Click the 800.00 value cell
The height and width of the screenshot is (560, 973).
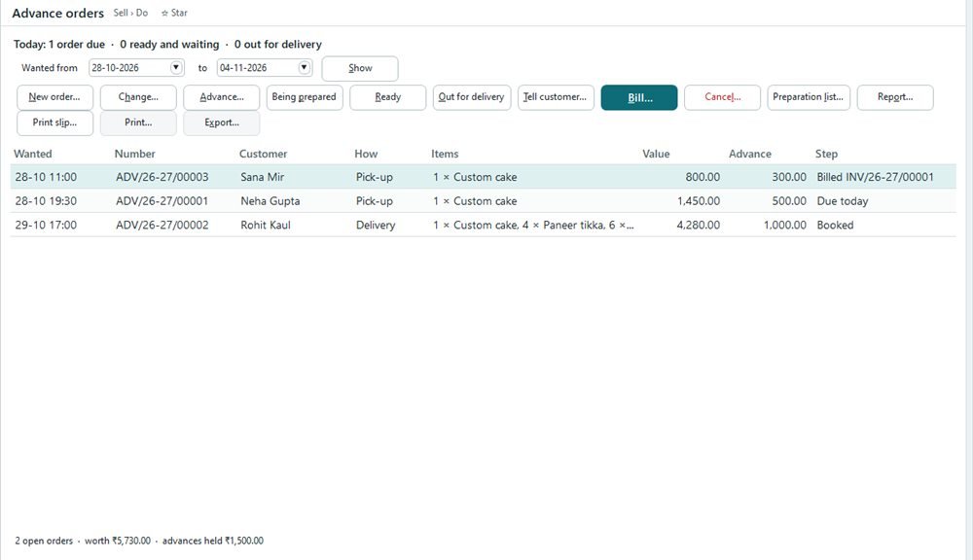pos(703,177)
